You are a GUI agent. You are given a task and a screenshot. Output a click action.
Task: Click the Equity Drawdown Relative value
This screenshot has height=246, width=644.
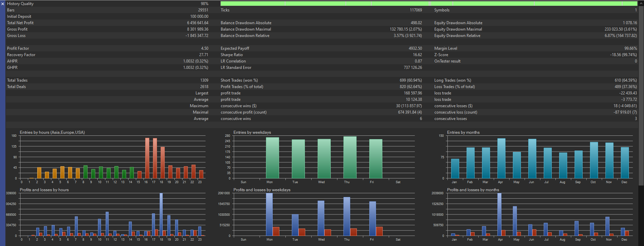point(621,36)
